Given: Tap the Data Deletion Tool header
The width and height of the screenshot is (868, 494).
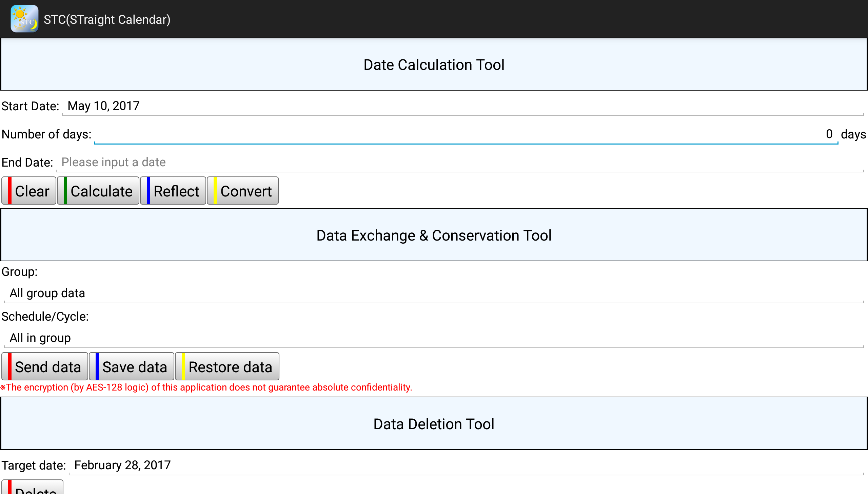Looking at the screenshot, I should coord(434,424).
